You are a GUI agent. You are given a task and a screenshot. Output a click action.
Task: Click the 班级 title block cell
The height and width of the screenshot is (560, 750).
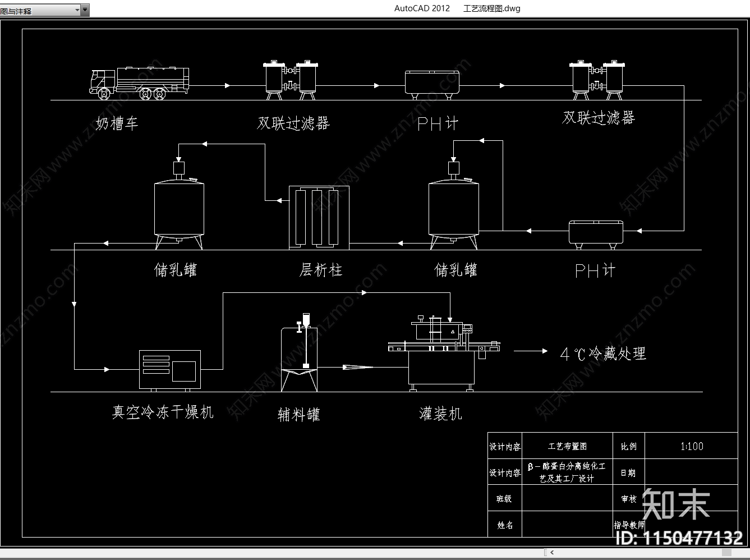[504, 498]
